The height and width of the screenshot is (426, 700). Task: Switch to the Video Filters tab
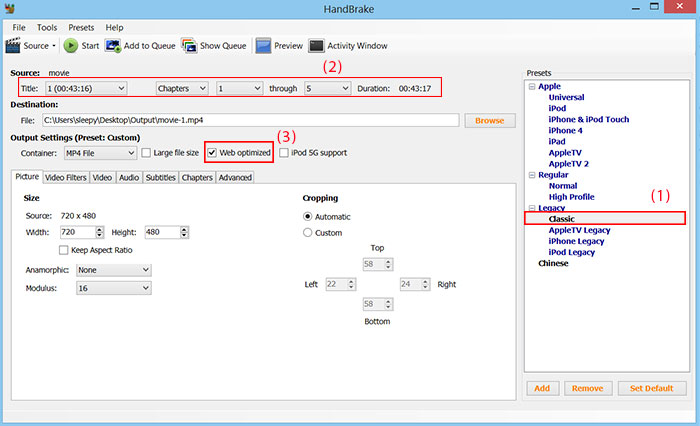pos(66,177)
